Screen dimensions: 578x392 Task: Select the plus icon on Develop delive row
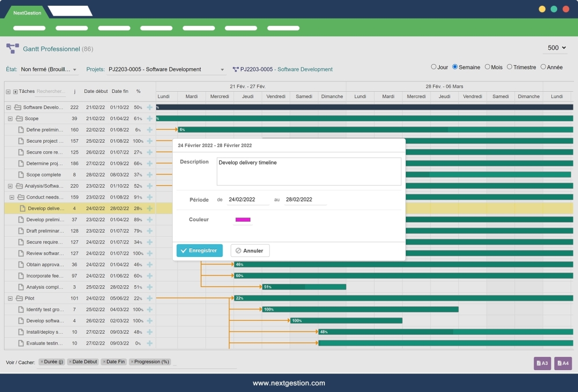point(150,208)
